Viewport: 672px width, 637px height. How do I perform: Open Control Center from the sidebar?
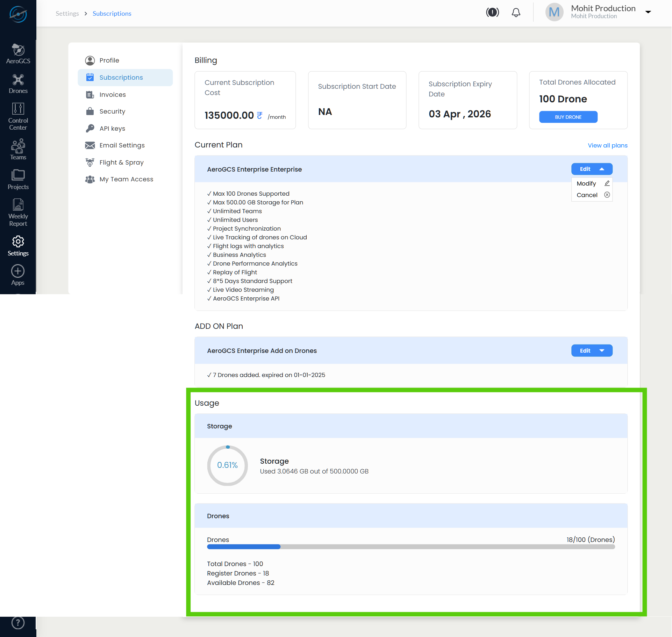(18, 117)
